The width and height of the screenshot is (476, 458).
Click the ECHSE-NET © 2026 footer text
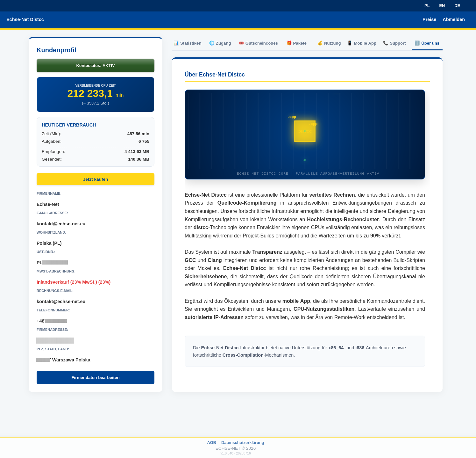click(x=236, y=448)
